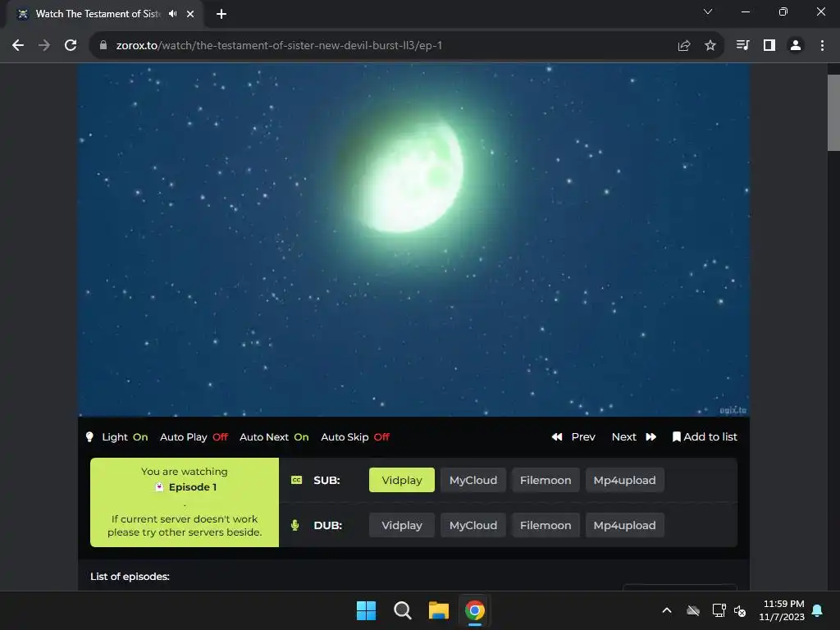Click the CC subtitle icon beside SUB
This screenshot has width=840, height=630.
click(x=296, y=480)
